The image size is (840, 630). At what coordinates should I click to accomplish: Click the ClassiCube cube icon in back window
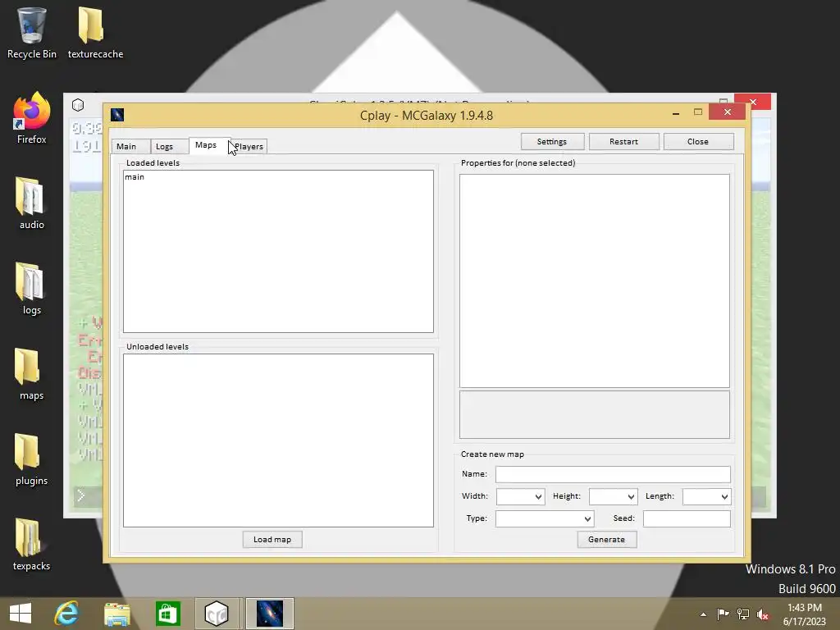click(x=78, y=105)
